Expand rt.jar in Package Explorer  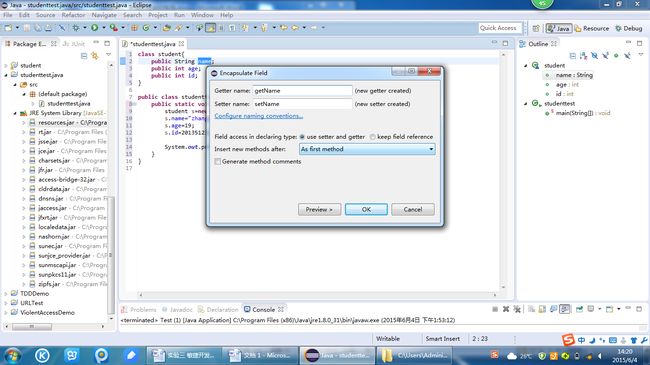pos(24,132)
